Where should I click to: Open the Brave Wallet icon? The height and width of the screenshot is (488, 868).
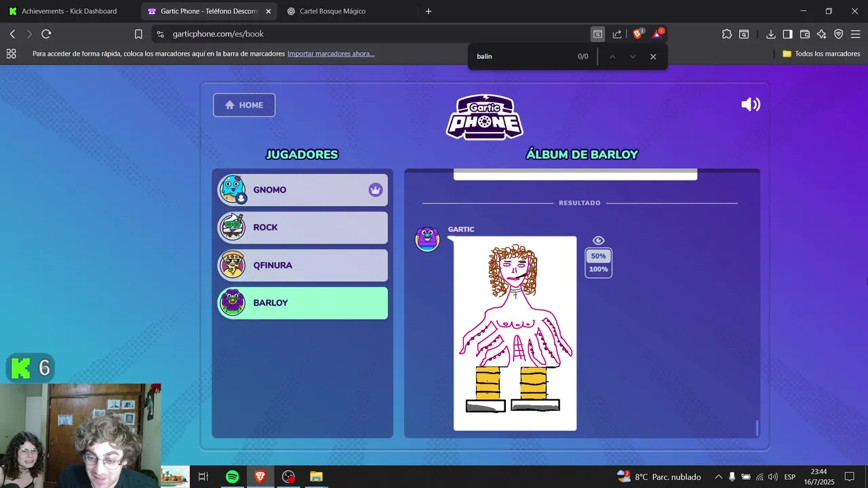point(805,34)
